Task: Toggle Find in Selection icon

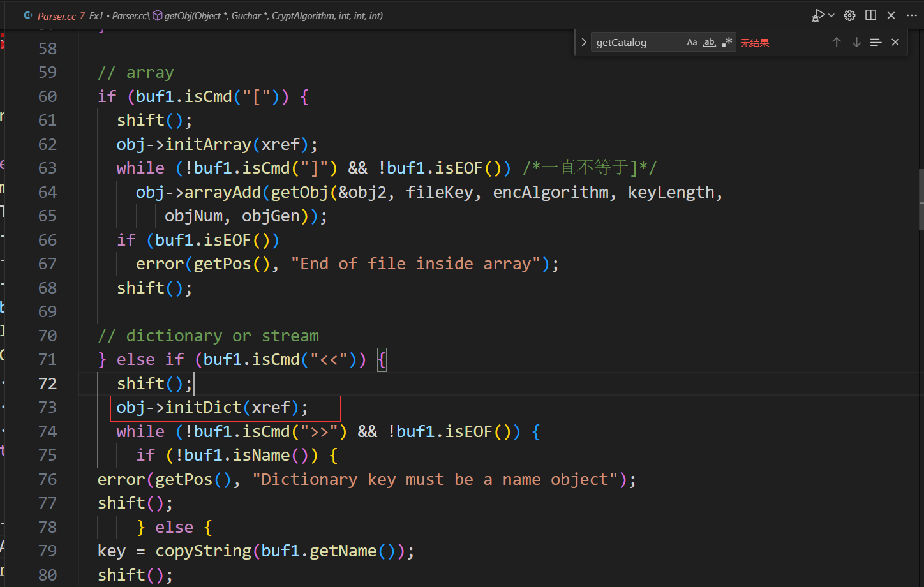Action: click(876, 42)
